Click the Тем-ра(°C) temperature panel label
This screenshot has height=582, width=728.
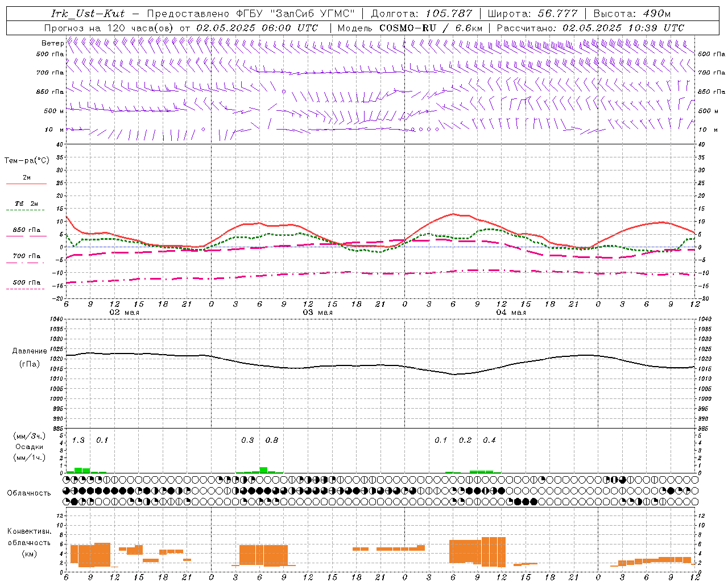point(27,161)
